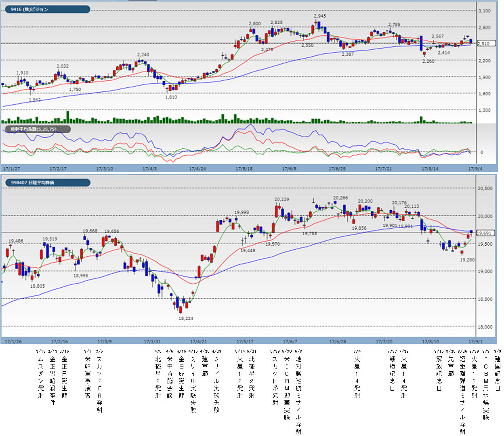Click the 17/9/4 date axis label
This screenshot has width=504, height=436.
point(475,169)
